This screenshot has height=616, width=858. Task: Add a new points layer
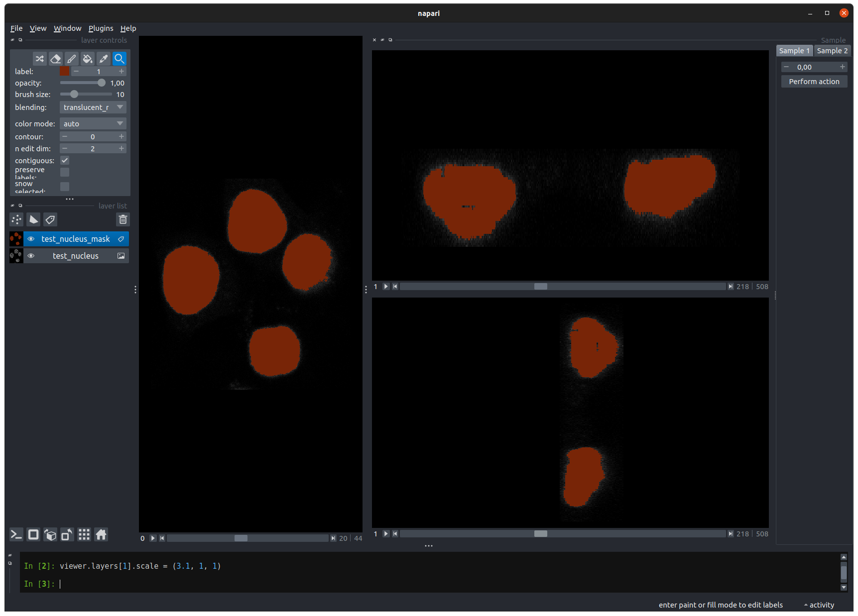17,219
